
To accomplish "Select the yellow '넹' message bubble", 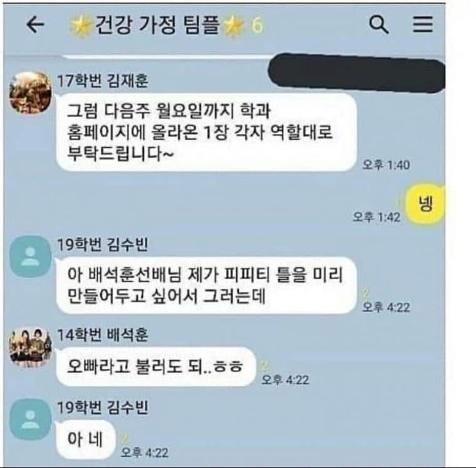I will tap(425, 203).
